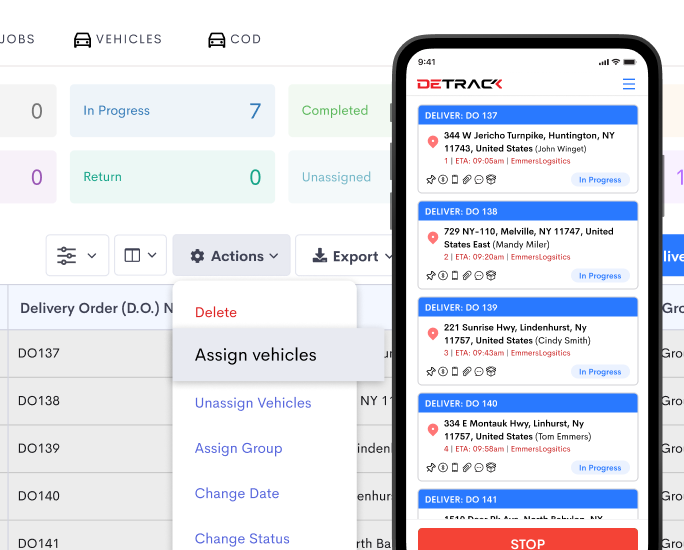Tap payment coin icon on DO 140 card

pyautogui.click(x=443, y=467)
